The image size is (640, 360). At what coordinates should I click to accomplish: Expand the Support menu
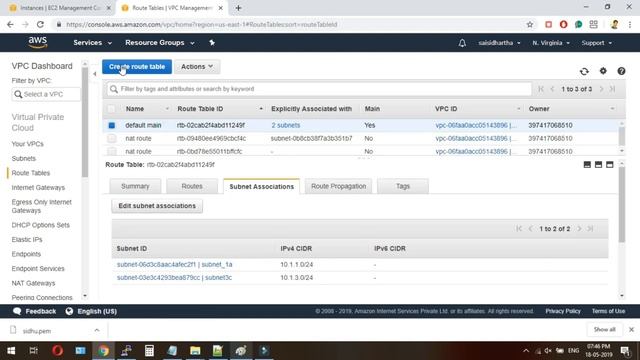pos(596,43)
